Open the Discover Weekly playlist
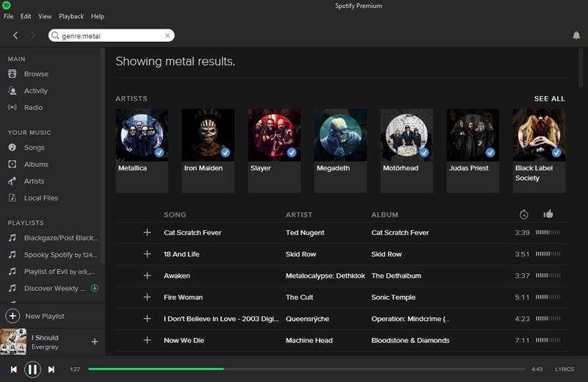 click(54, 288)
